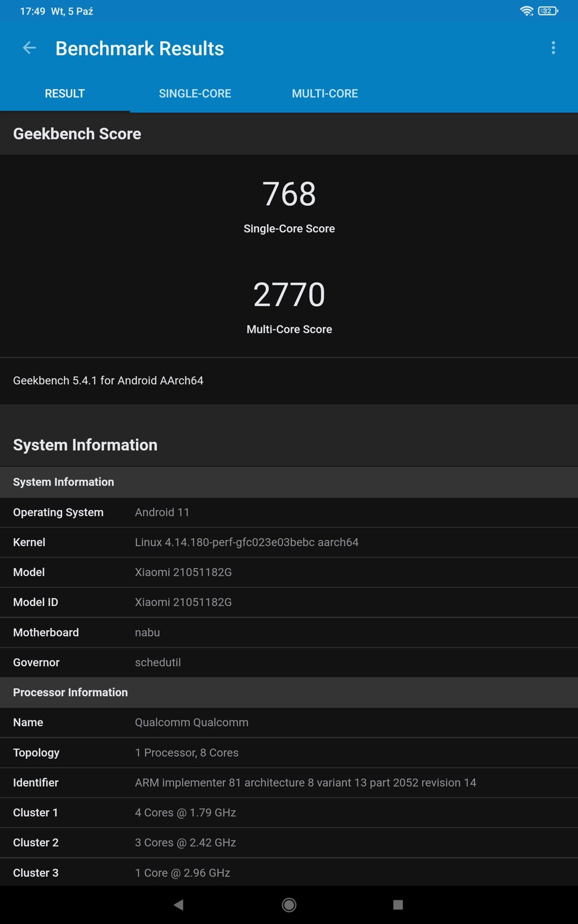Tap the recent apps square button
This screenshot has width=578, height=924.
pyautogui.click(x=398, y=905)
